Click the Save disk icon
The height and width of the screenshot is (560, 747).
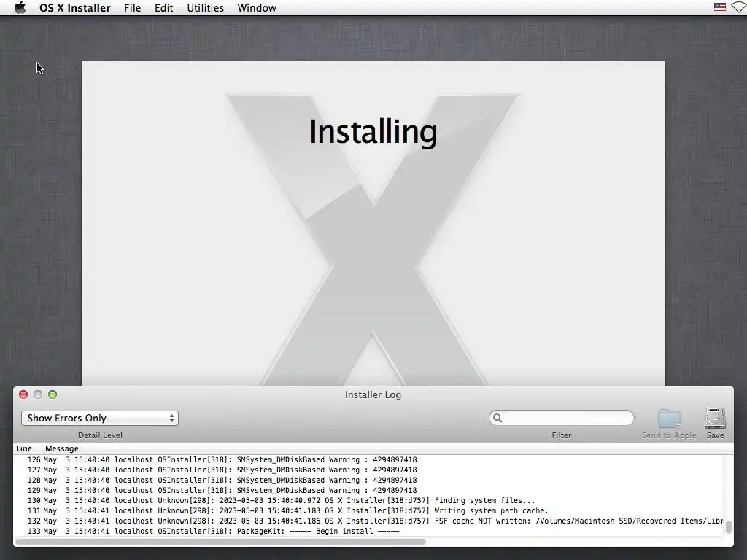coord(716,419)
